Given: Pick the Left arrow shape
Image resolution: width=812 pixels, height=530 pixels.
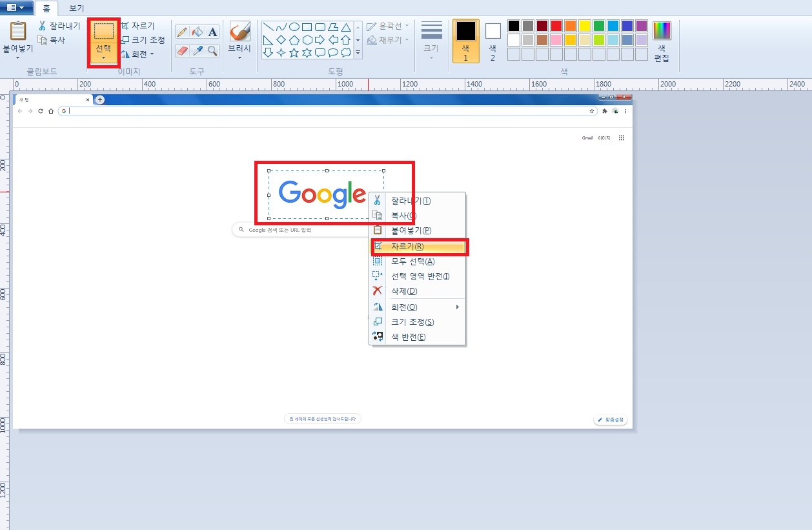Looking at the screenshot, I should coord(333,40).
